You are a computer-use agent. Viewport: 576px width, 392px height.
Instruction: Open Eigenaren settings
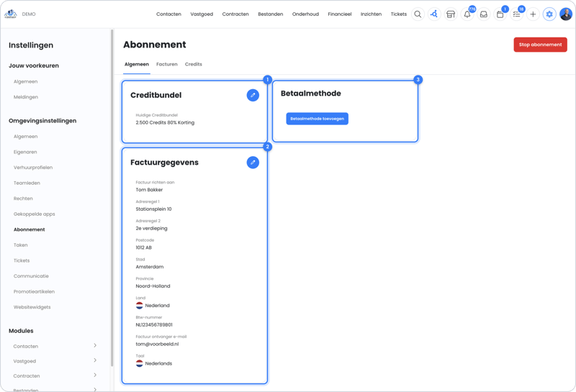tap(25, 152)
